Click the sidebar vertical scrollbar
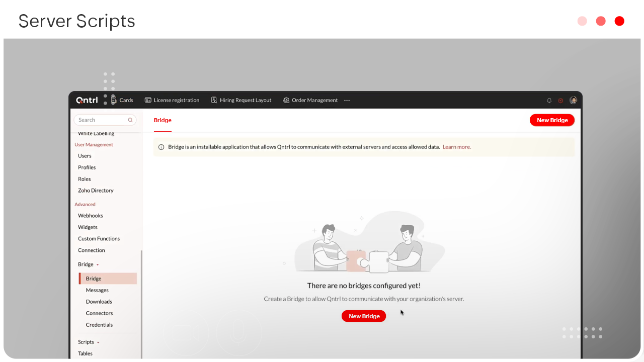 [x=141, y=302]
